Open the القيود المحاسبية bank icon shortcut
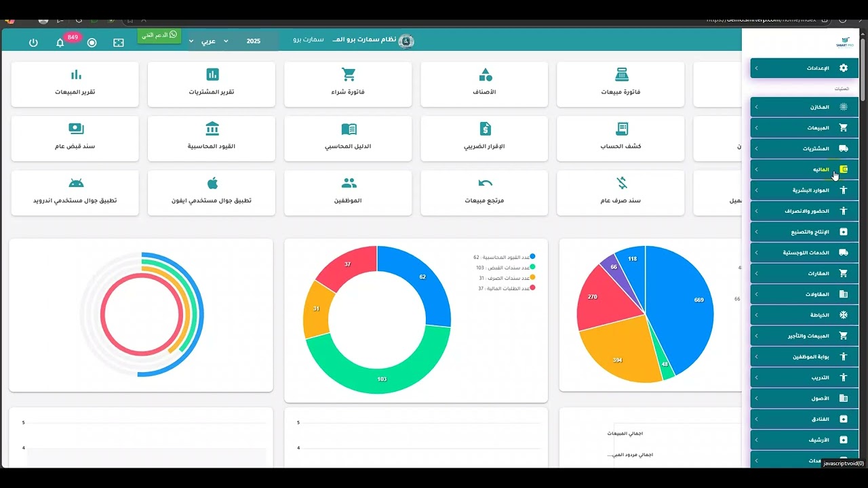This screenshot has width=868, height=488. tap(212, 138)
